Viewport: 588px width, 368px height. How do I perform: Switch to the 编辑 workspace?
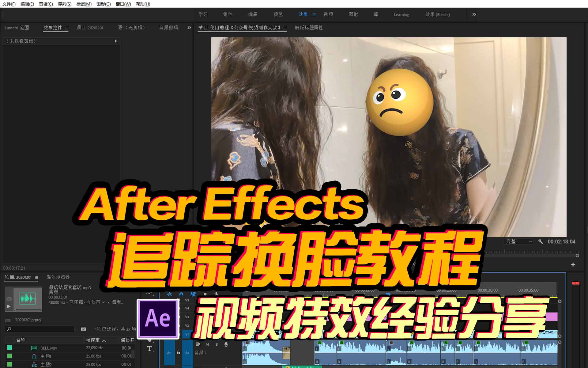point(253,14)
